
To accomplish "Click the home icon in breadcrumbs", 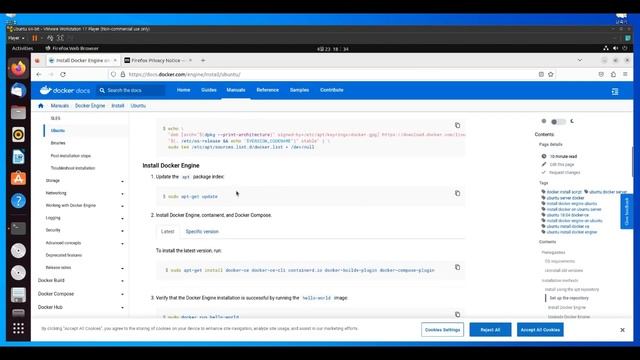I will click(41, 106).
